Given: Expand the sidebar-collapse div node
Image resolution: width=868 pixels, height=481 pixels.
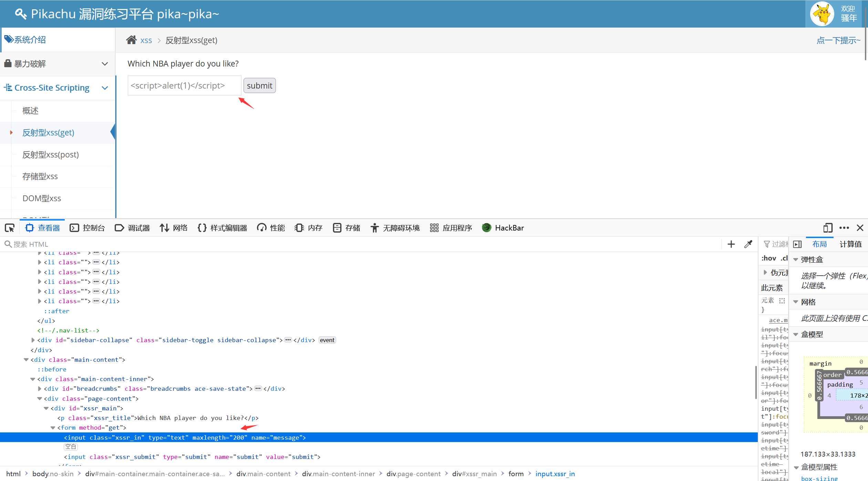Looking at the screenshot, I should [x=33, y=340].
